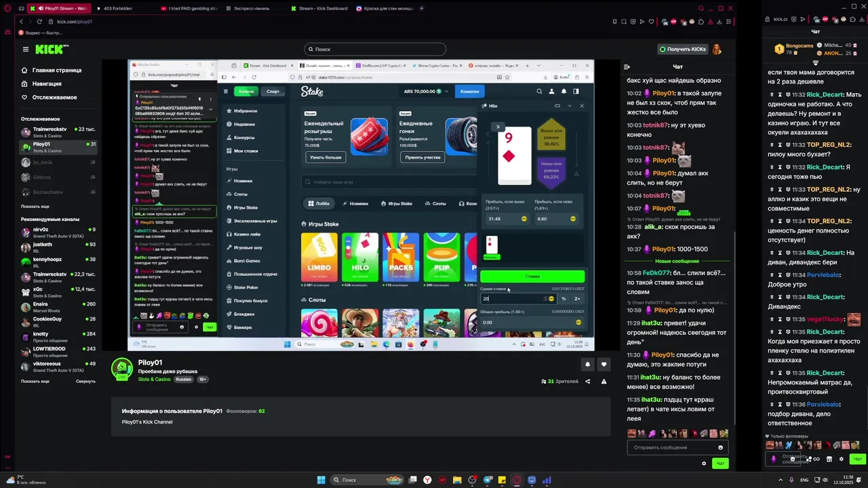Click username FeDkO77 in chat
Screen dimensions: 868x488
656,272
